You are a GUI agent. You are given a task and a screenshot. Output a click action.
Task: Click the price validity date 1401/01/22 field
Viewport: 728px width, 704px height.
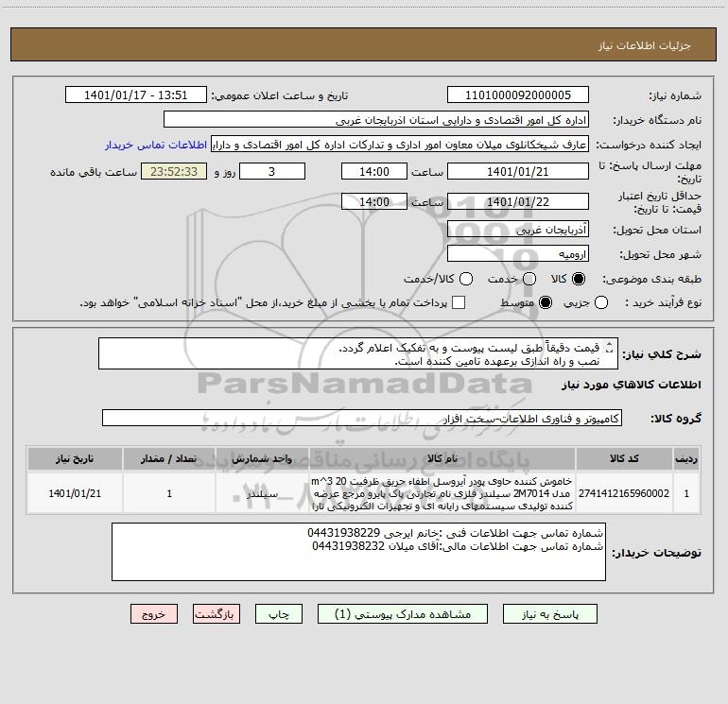[518, 201]
